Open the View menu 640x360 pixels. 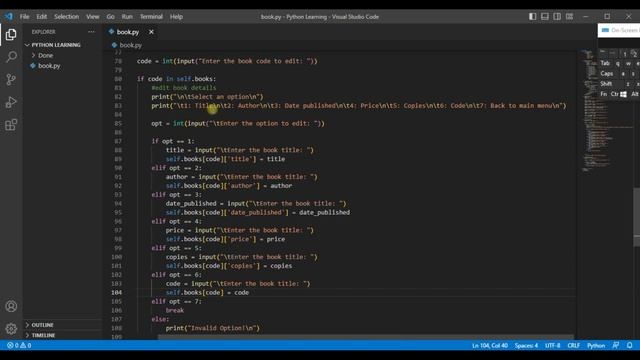[93, 17]
